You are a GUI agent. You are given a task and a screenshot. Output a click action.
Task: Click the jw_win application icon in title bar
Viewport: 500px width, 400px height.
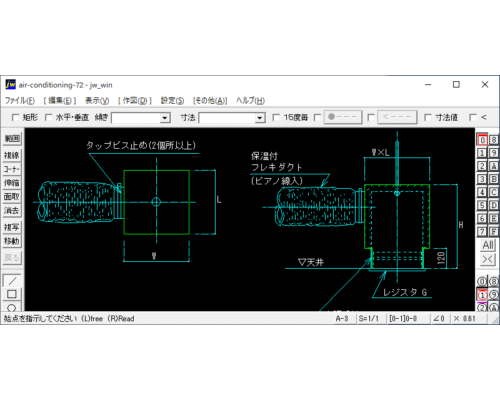(x=10, y=85)
